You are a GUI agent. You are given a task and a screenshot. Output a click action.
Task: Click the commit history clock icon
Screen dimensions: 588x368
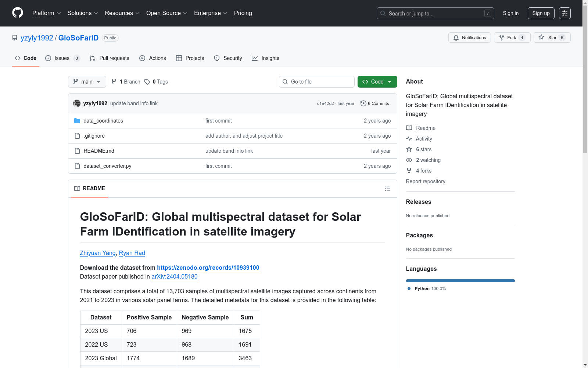[363, 103]
